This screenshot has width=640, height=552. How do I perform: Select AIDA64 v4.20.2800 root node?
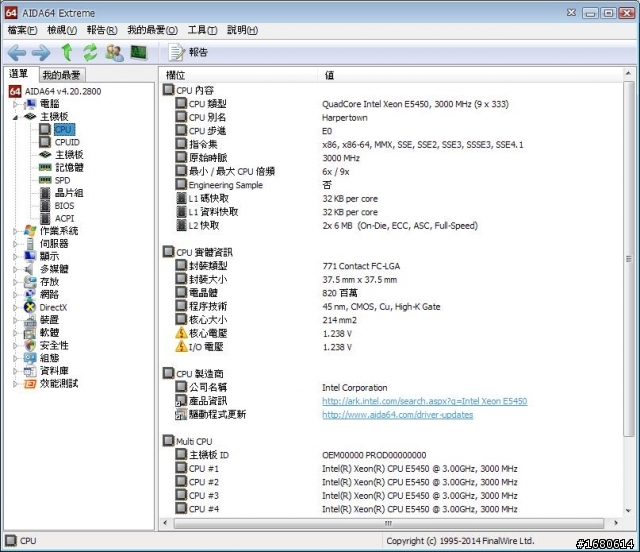[63, 91]
